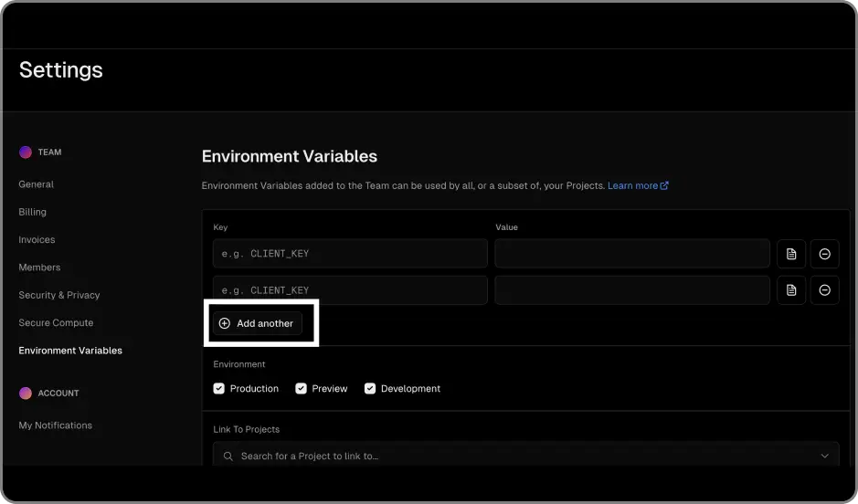Open the Billing settings page
The width and height of the screenshot is (858, 504).
(x=32, y=212)
